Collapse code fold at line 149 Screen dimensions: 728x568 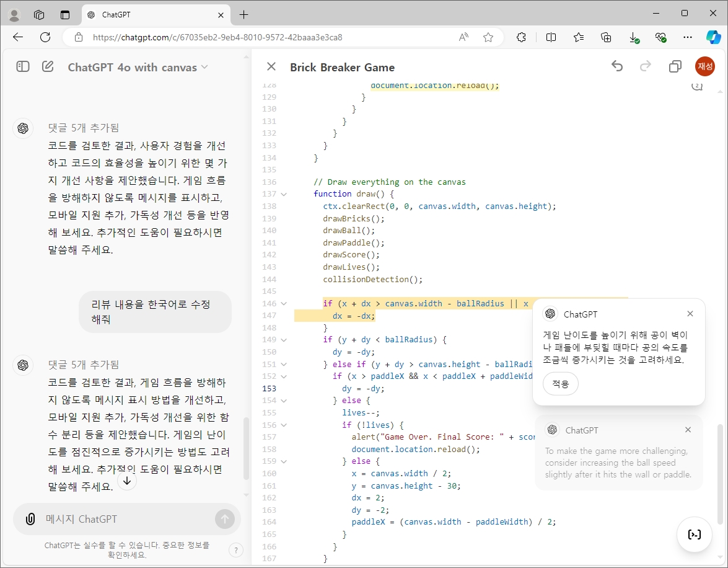pos(284,340)
